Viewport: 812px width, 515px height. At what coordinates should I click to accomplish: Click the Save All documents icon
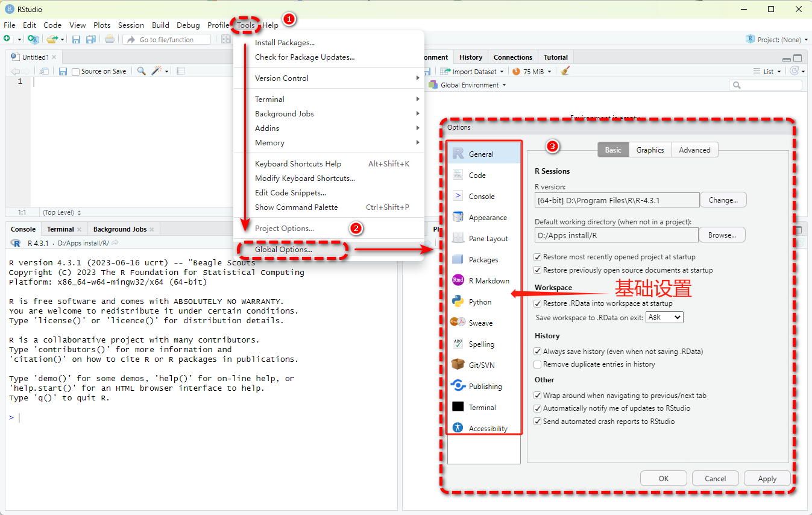click(x=91, y=39)
